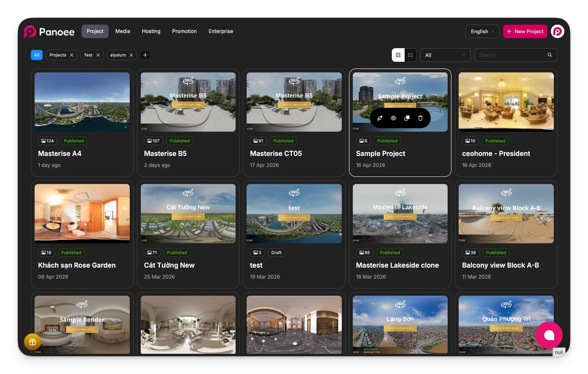Duplicate Sample Project using the copy icon
Image resolution: width=588 pixels, height=374 pixels.
click(407, 118)
